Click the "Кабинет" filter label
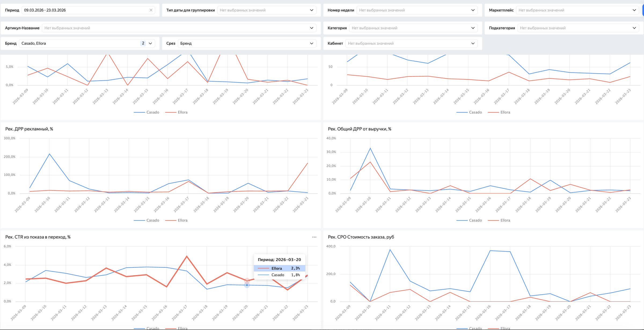 tap(335, 43)
